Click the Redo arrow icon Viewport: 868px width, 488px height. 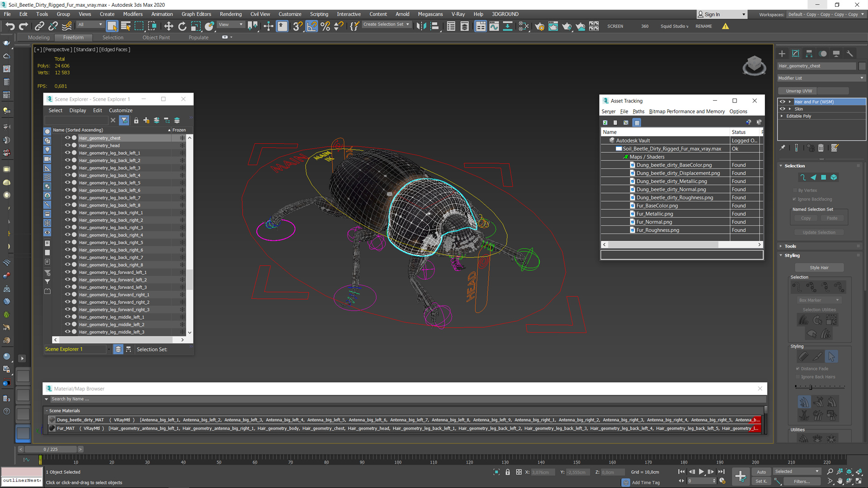point(24,26)
